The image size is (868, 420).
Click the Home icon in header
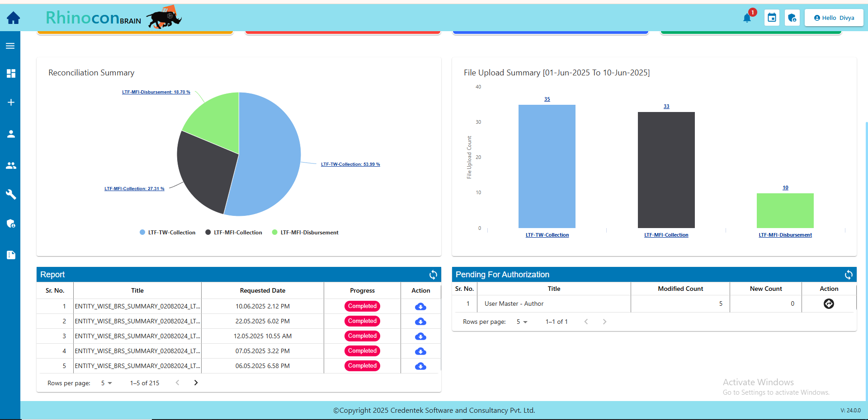(x=13, y=18)
